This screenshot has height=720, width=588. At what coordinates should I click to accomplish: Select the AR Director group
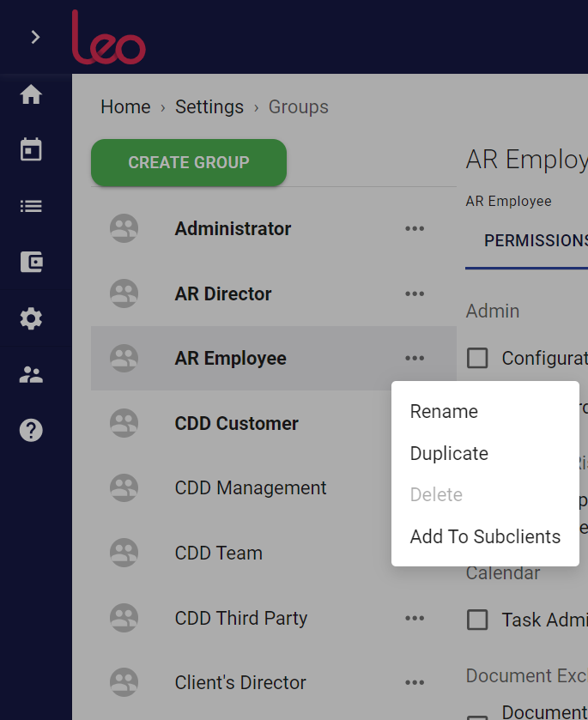pos(274,293)
